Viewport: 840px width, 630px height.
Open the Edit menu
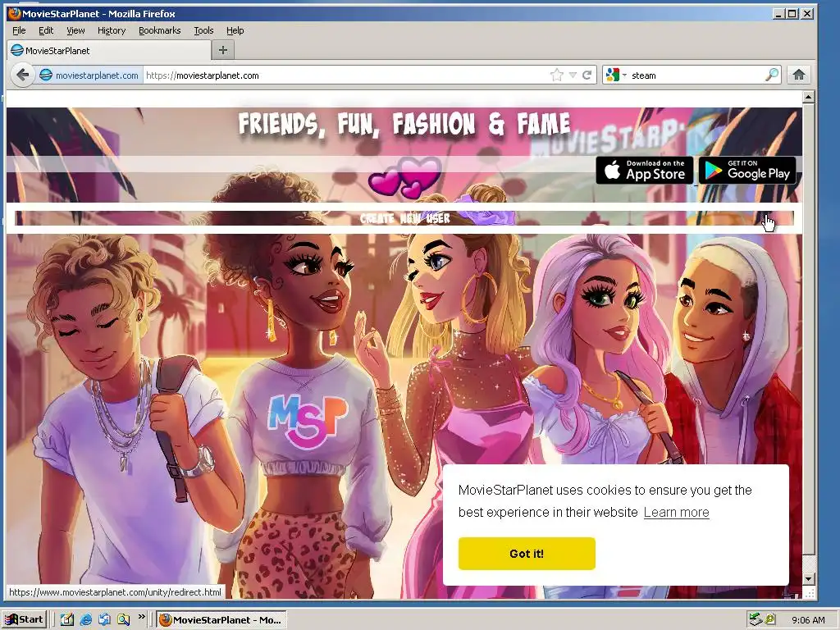pyautogui.click(x=46, y=30)
